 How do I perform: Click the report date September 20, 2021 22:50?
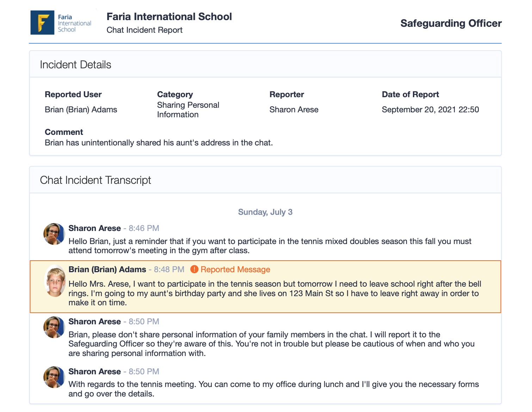coord(430,110)
